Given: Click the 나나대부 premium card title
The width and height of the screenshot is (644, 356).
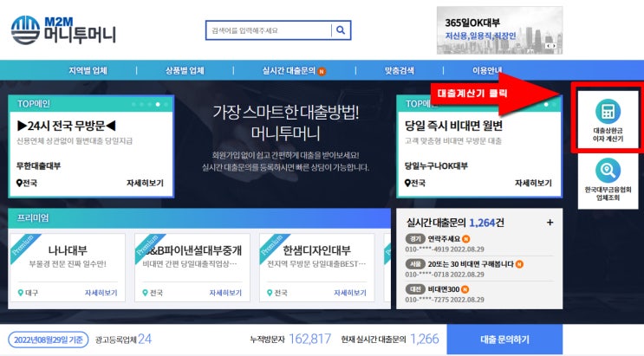Looking at the screenshot, I should pyautogui.click(x=68, y=250).
